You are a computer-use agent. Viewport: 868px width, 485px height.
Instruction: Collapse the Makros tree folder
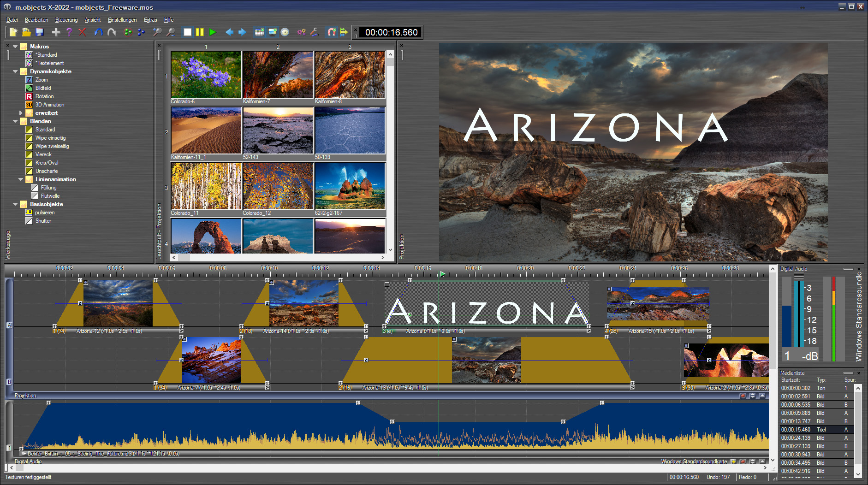pyautogui.click(x=15, y=47)
